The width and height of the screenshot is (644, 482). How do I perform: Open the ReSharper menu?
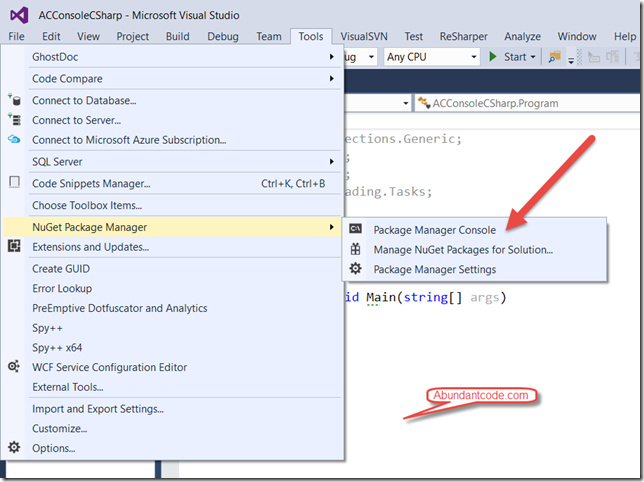pos(464,37)
